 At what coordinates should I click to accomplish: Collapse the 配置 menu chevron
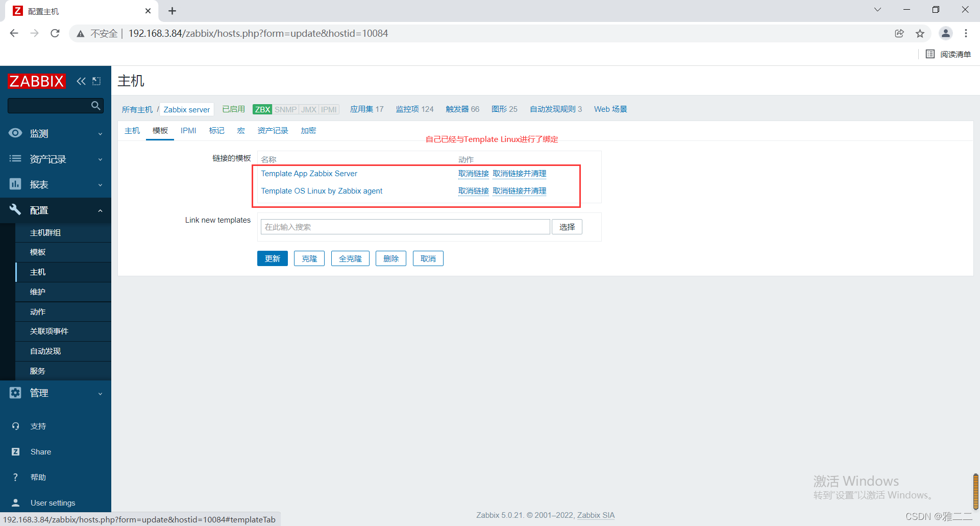click(100, 210)
